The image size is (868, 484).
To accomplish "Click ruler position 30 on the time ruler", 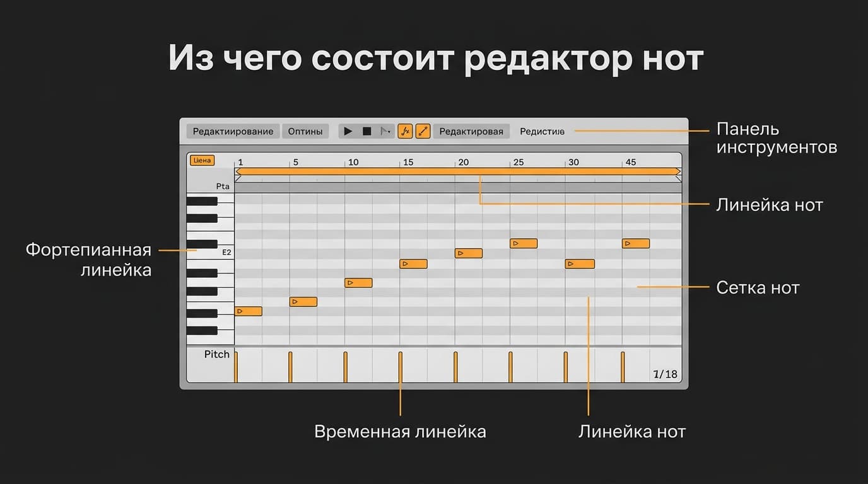I will (573, 163).
